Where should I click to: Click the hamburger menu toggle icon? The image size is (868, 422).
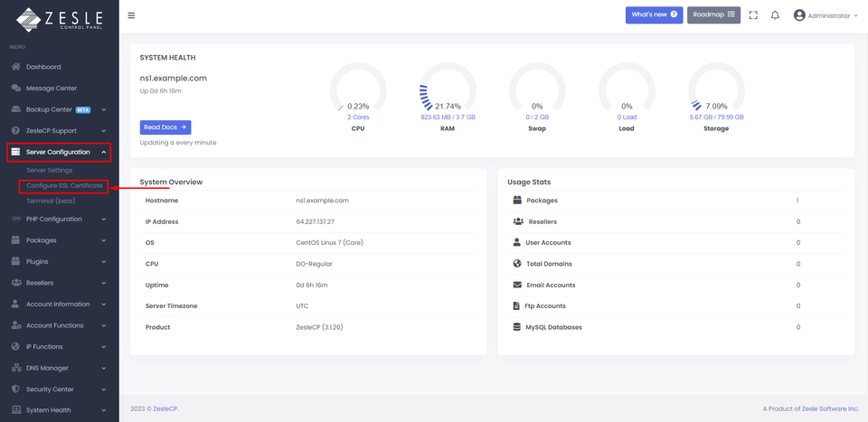[131, 15]
